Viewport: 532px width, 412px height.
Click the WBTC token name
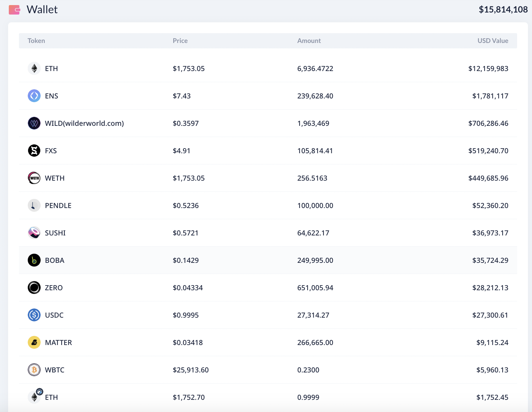point(54,370)
